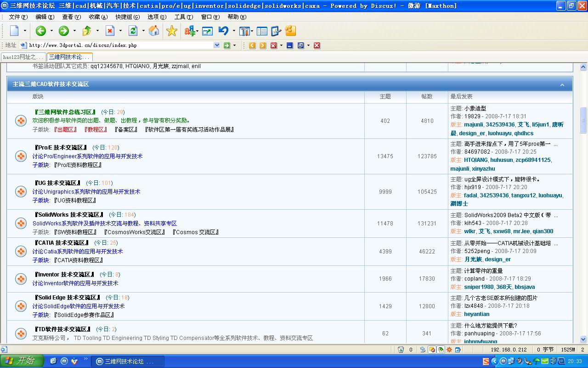The height and width of the screenshot is (368, 588).
Task: Open the 『Pro/E 技术交流区』 forum link
Action: coord(61,148)
